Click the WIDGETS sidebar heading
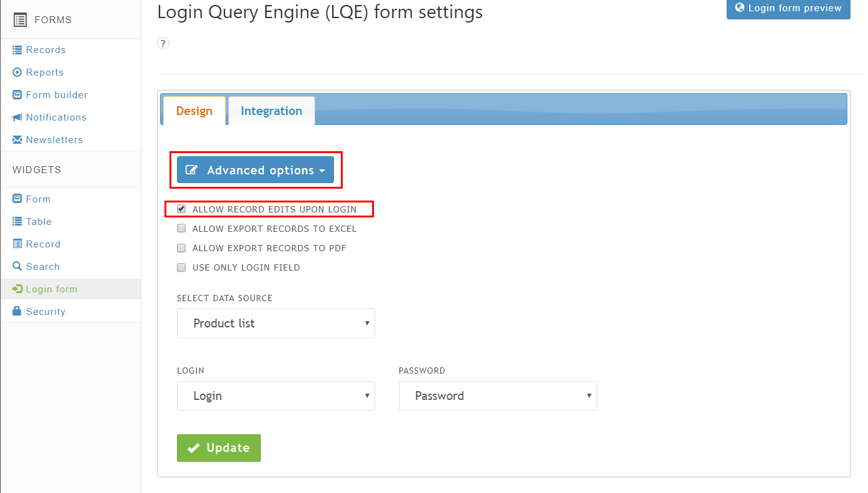 pos(37,170)
